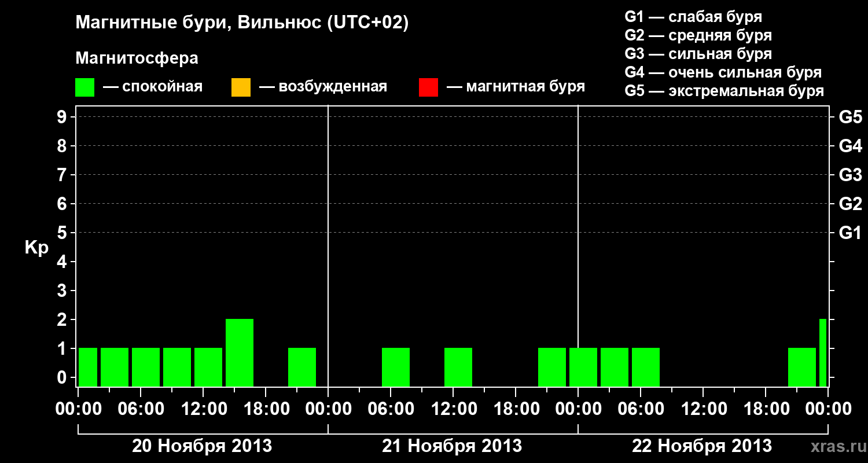Image resolution: width=868 pixels, height=463 pixels.
Task: Click the red 'магнитная буря' legend swatch
Action: coord(428,87)
